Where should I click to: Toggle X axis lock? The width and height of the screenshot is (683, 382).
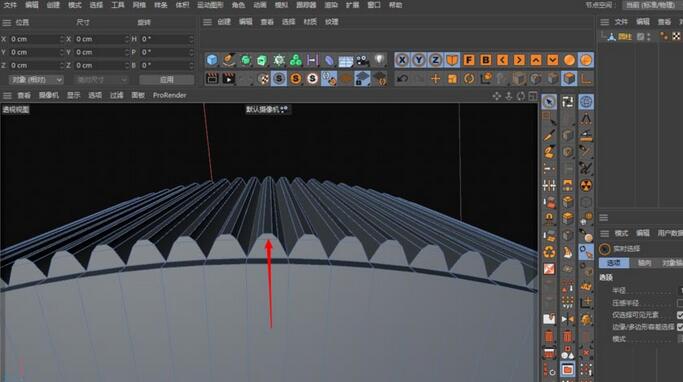pyautogui.click(x=402, y=60)
